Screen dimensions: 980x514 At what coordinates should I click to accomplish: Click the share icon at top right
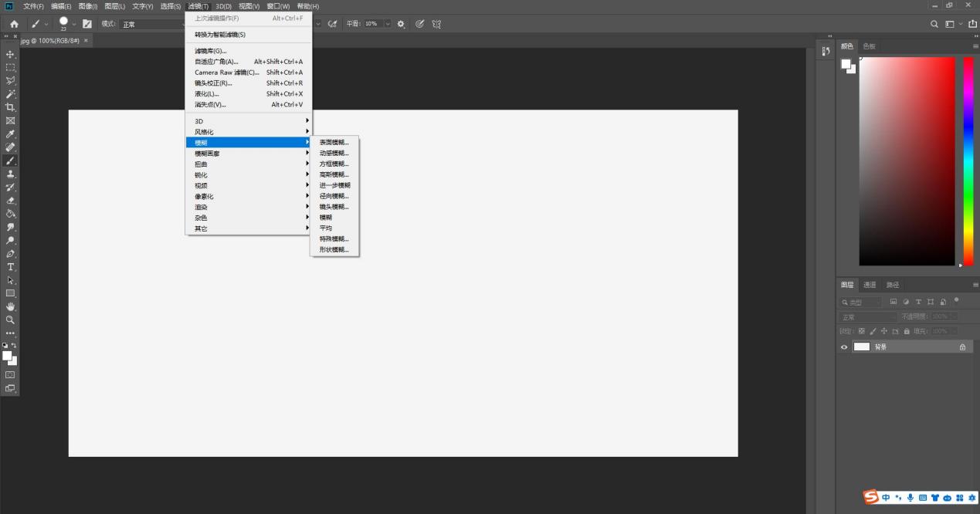[x=972, y=24]
